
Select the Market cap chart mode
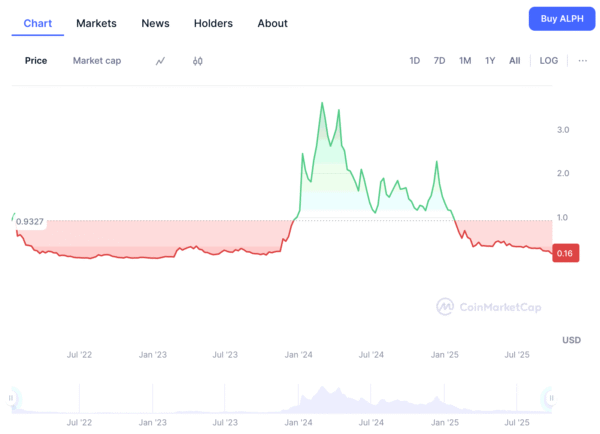pyautogui.click(x=97, y=60)
